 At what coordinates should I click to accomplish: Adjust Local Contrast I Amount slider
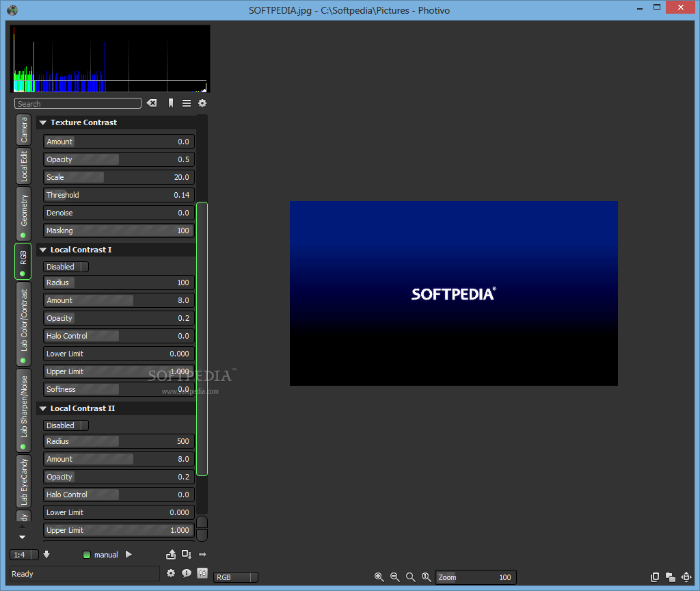[x=119, y=300]
